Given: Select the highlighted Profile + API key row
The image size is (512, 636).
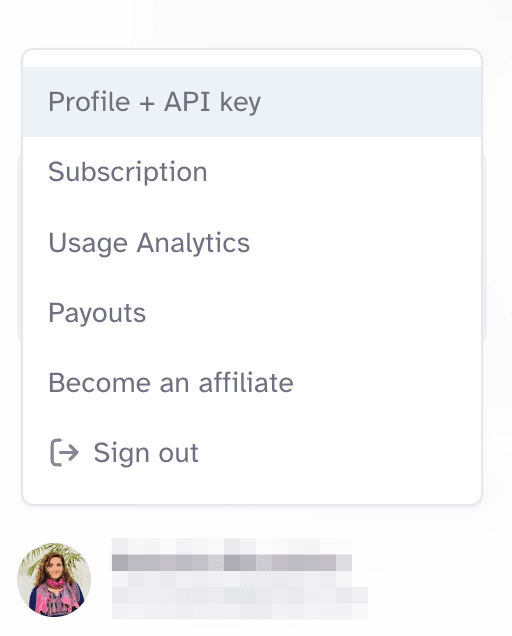Looking at the screenshot, I should click(x=252, y=102).
